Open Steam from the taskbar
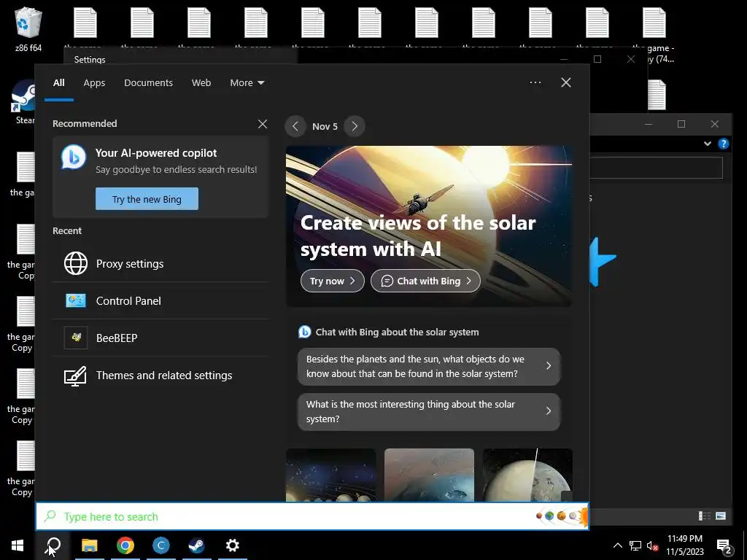This screenshot has width=747, height=560. tap(196, 545)
